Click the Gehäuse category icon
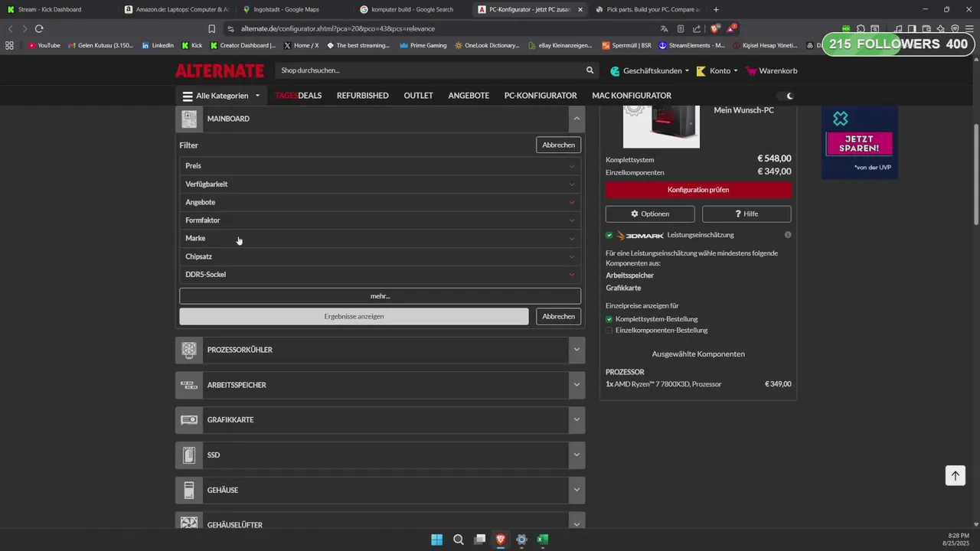980x551 pixels. 189,491
